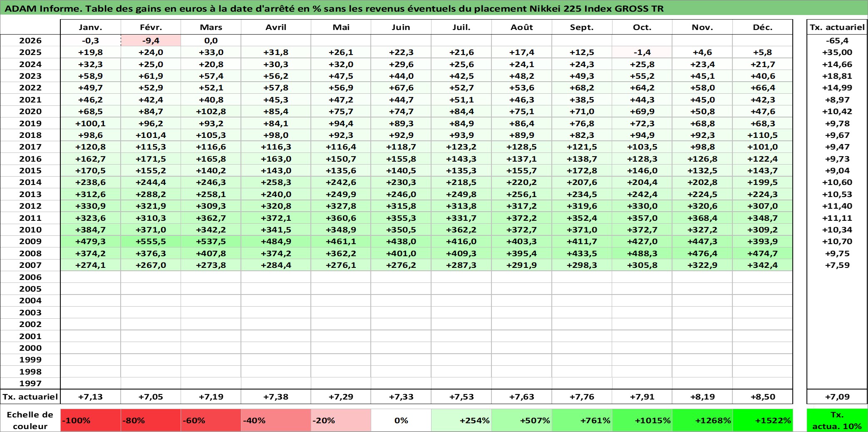Click the +35,00 actuarial rate for 2025
Image resolution: width=868 pixels, height=432 pixels.
coord(837,52)
